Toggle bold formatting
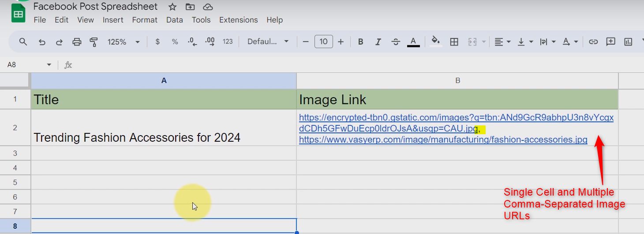 360,42
